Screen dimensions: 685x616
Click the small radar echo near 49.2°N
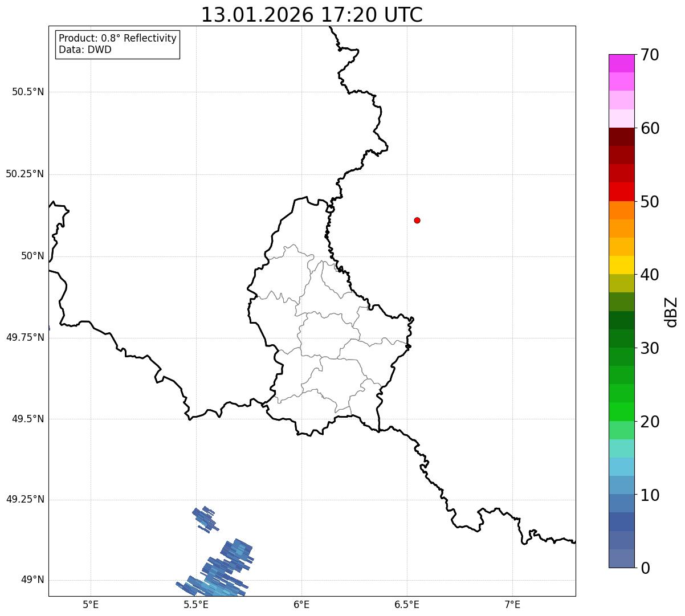[205, 519]
